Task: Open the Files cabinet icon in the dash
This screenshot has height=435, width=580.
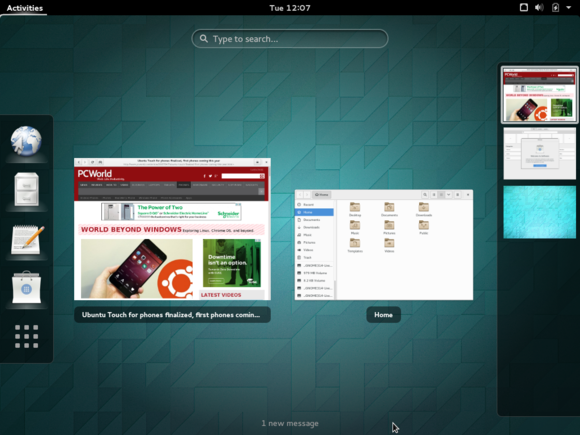Action: (26, 189)
